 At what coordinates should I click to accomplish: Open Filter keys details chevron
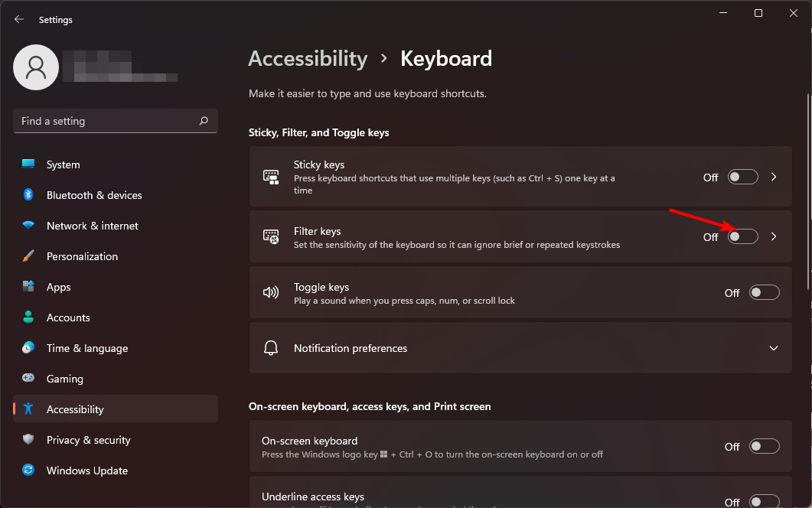coord(774,236)
